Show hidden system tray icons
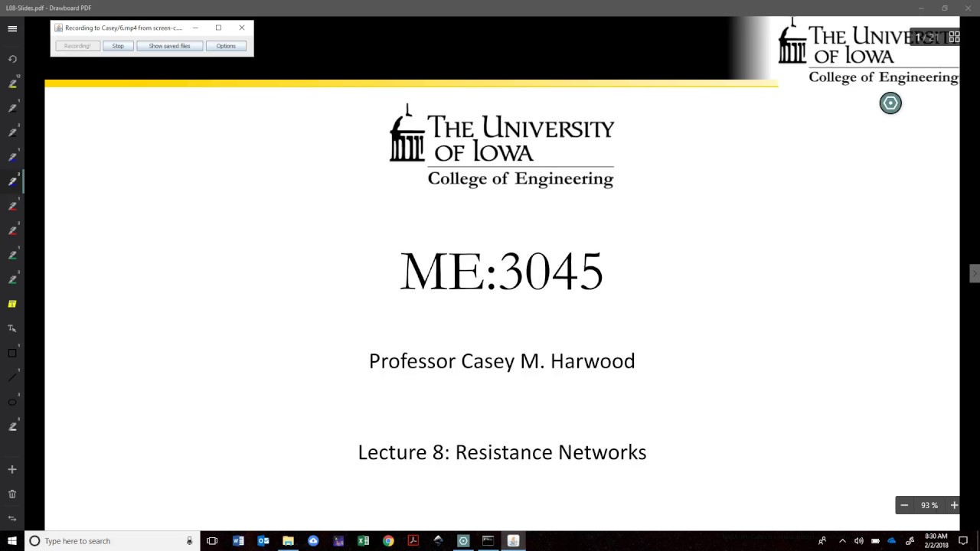Image resolution: width=980 pixels, height=551 pixels. 842,541
